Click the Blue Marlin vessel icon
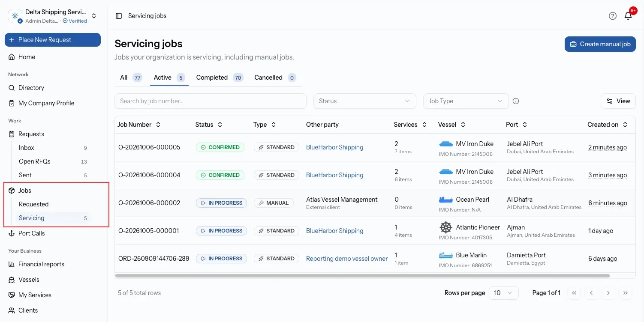The width and height of the screenshot is (644, 322). [x=446, y=255]
